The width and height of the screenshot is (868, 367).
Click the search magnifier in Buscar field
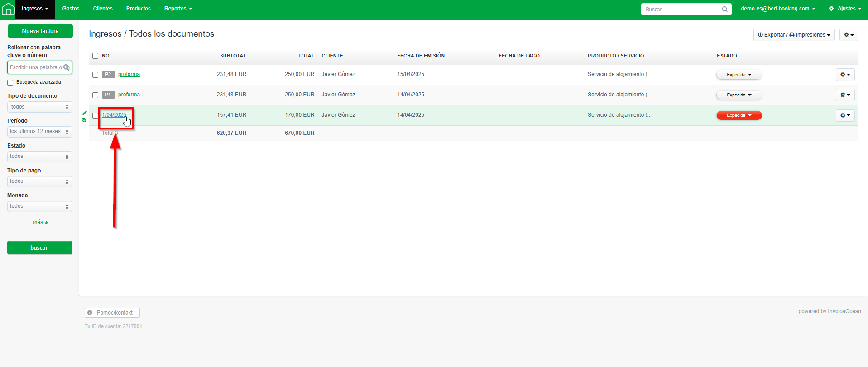click(724, 9)
